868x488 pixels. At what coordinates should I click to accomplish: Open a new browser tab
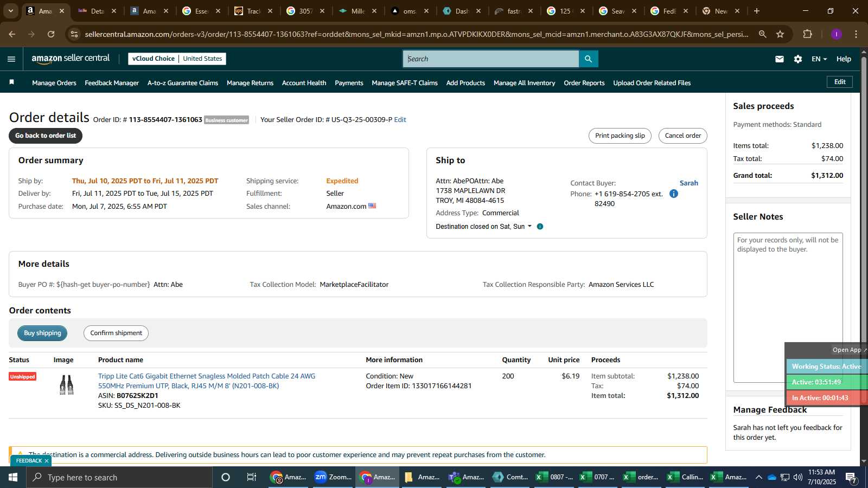point(757,11)
